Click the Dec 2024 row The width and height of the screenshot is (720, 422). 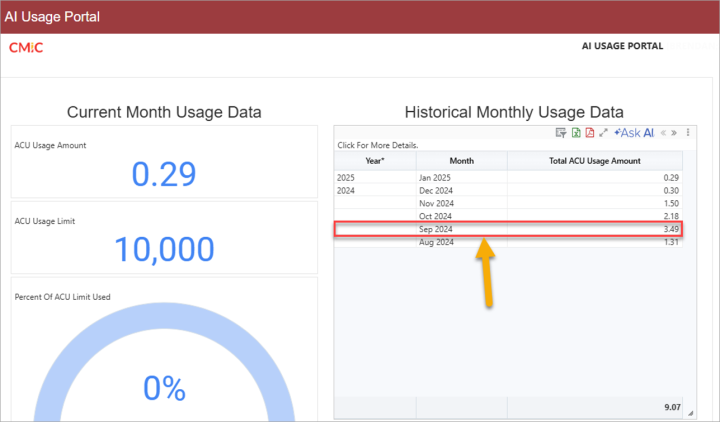pyautogui.click(x=508, y=191)
